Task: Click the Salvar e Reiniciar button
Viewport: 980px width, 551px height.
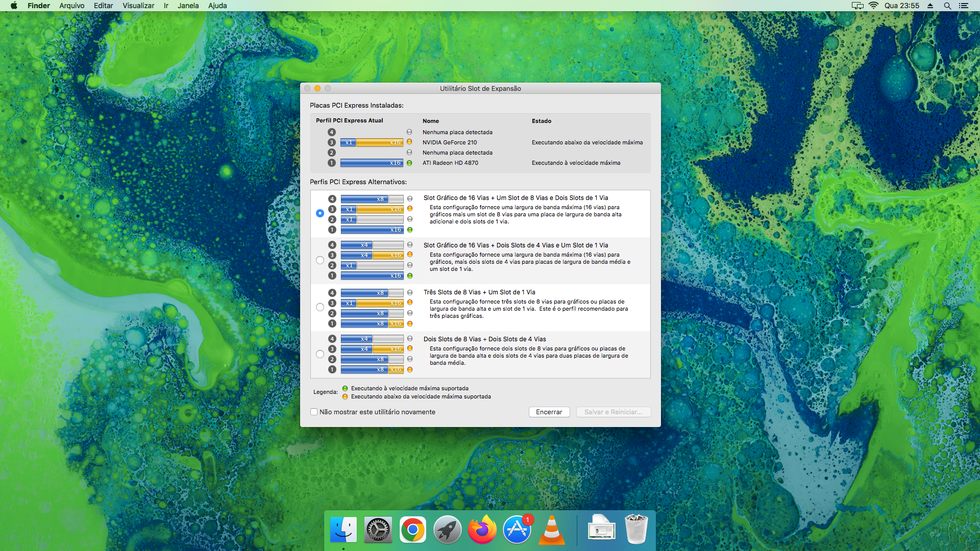Action: [613, 412]
